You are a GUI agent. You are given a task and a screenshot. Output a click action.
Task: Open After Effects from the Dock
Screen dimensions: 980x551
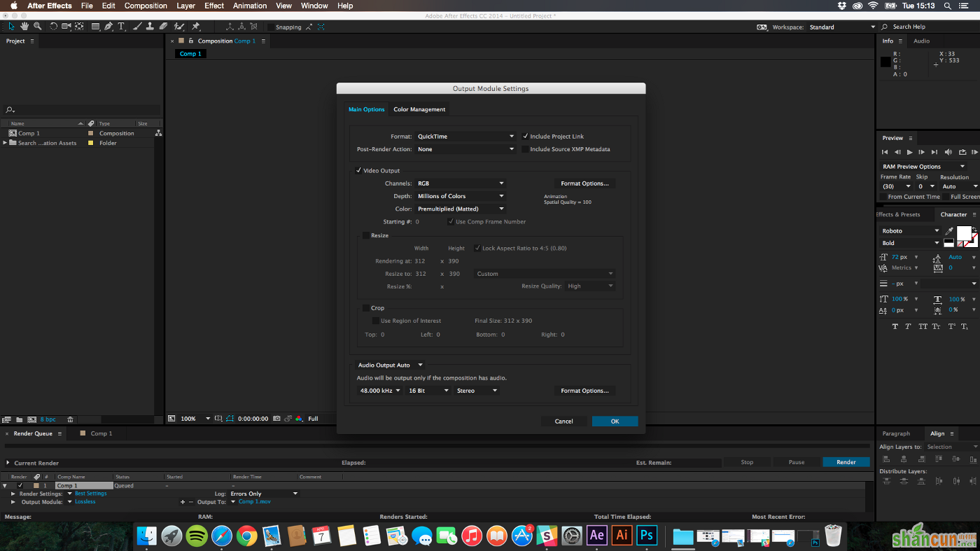pyautogui.click(x=596, y=536)
